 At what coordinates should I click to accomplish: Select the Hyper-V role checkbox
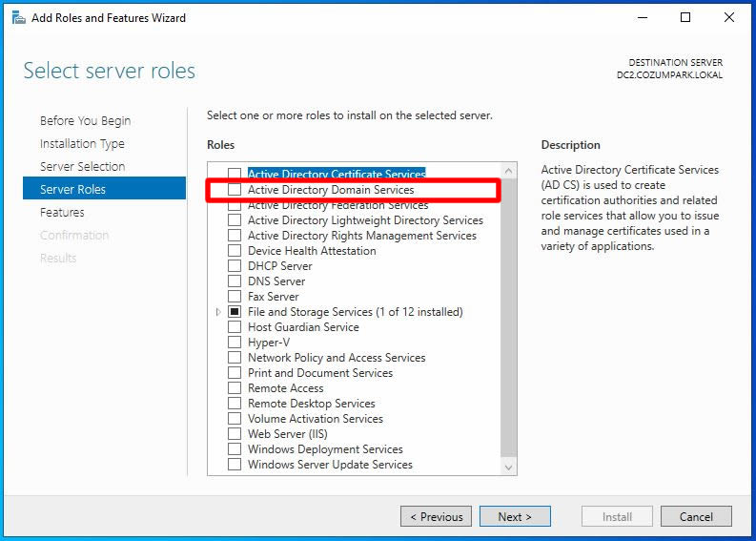coord(235,343)
